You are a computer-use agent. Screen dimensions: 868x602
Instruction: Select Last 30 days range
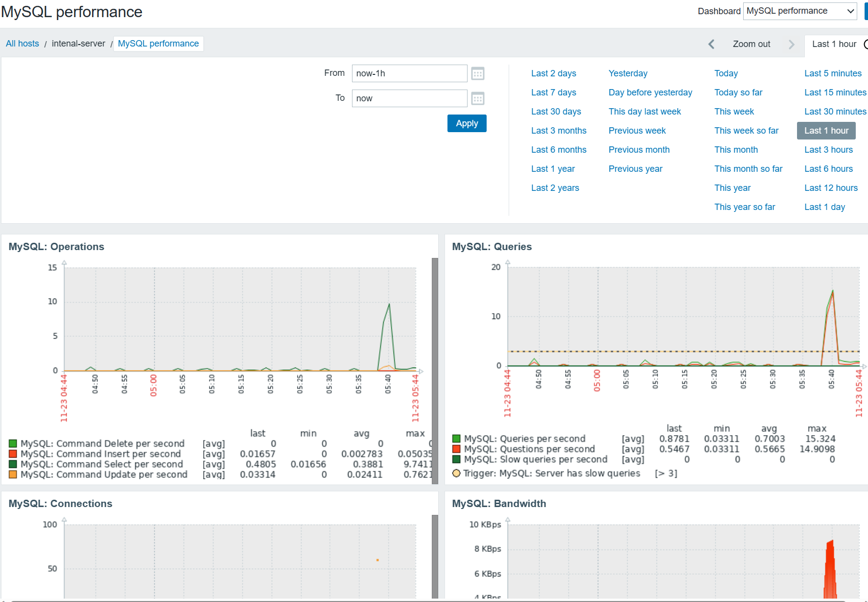point(556,112)
